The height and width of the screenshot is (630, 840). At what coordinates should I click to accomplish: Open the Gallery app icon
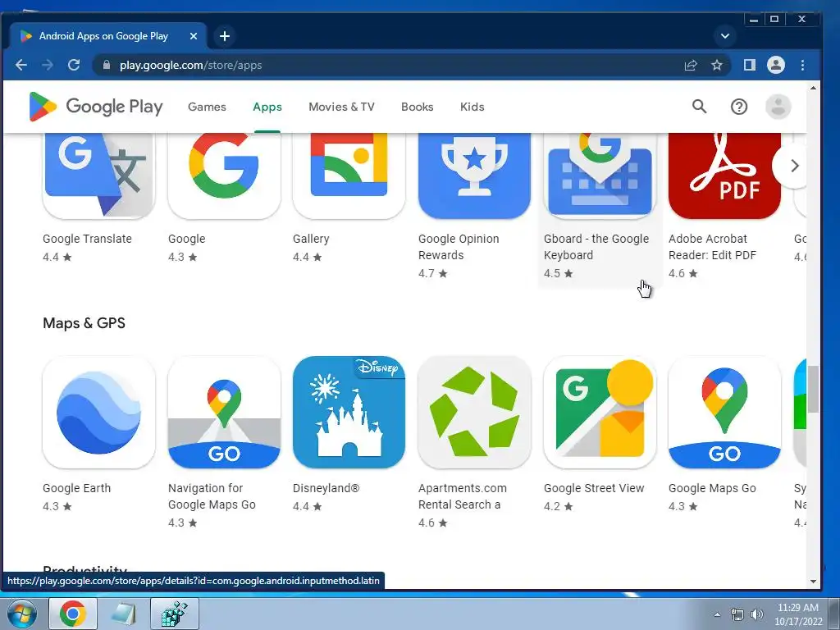(349, 176)
